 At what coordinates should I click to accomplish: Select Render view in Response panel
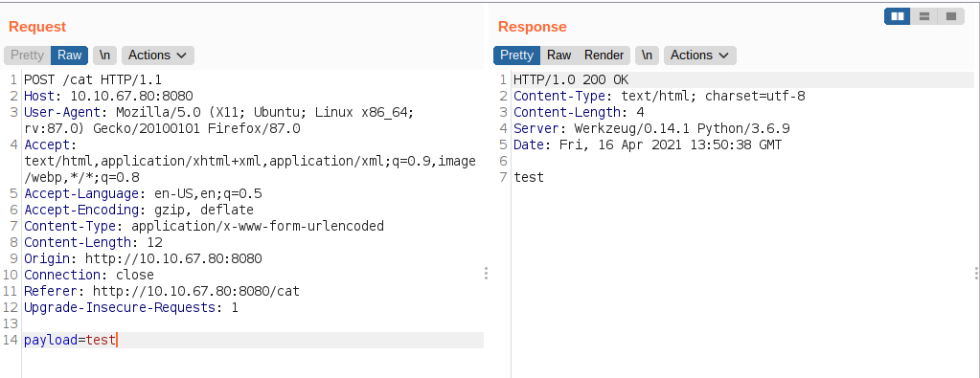pos(604,55)
